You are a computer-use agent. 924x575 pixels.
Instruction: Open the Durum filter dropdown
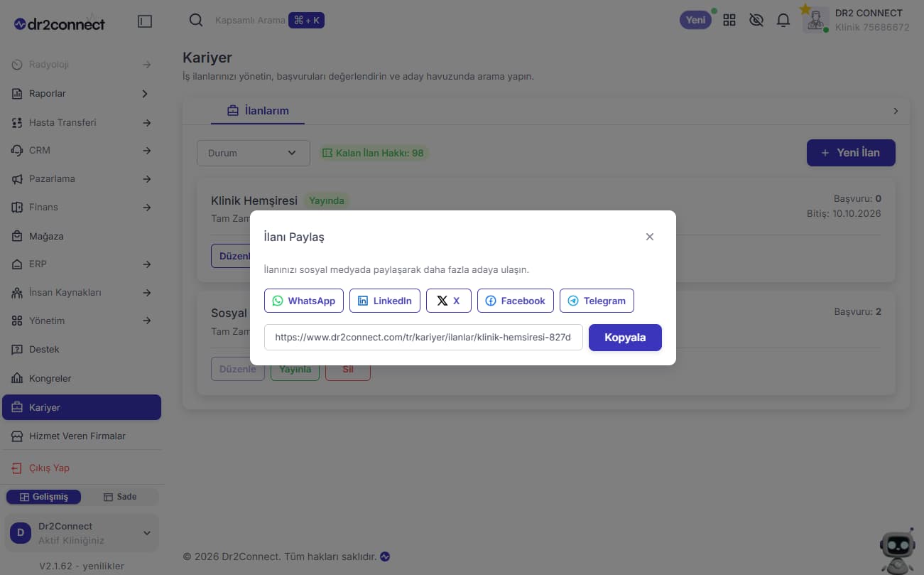[x=254, y=153]
